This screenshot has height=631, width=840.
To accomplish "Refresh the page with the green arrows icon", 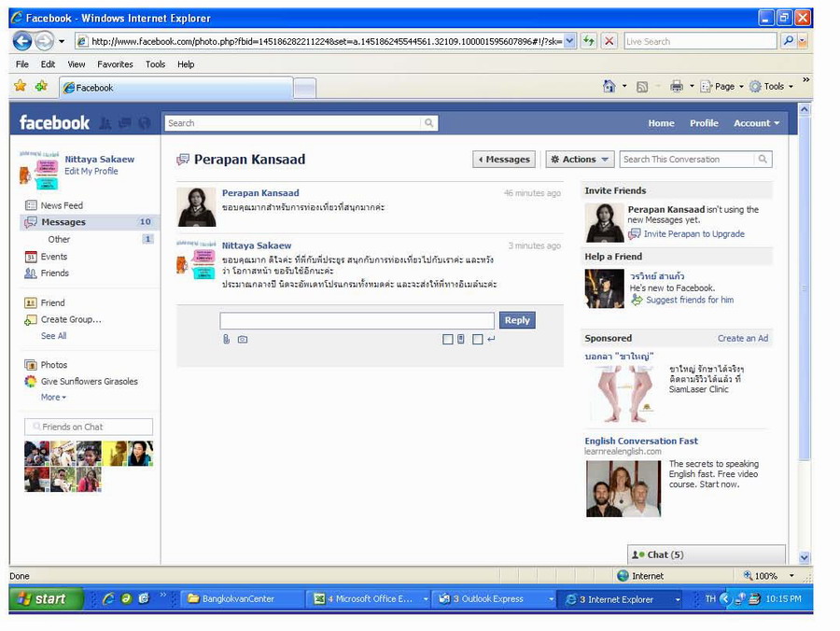I will coord(589,41).
